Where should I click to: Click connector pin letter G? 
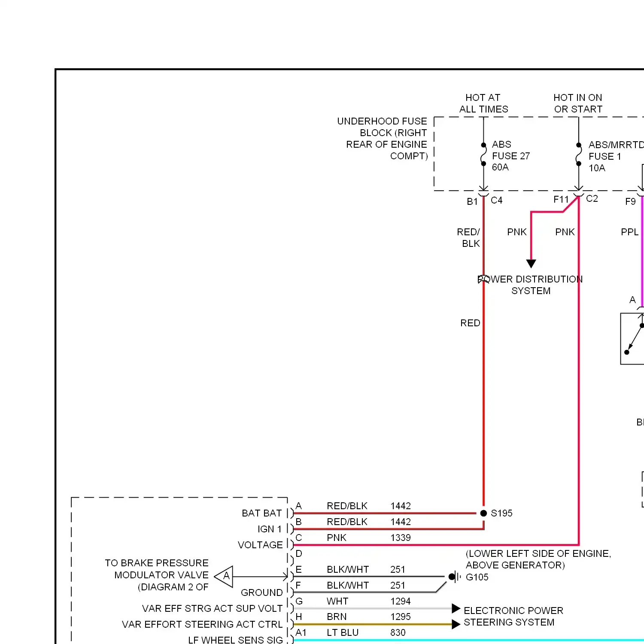(299, 601)
